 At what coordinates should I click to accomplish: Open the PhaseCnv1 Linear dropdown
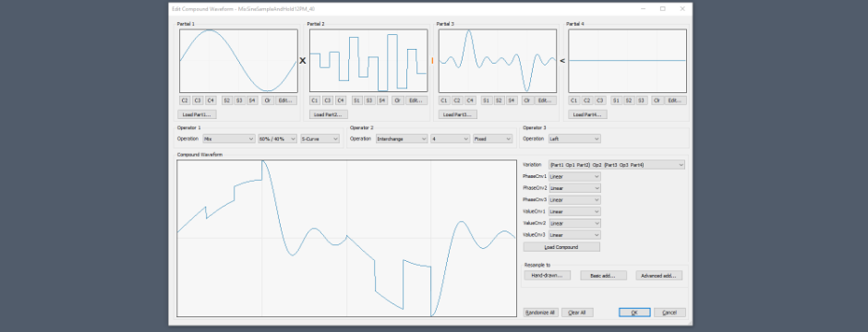click(574, 176)
